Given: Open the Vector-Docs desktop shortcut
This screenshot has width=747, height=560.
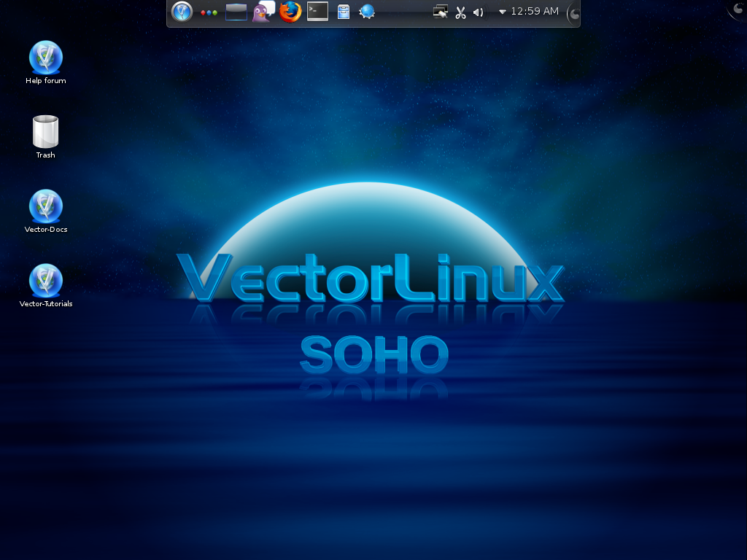Looking at the screenshot, I should pyautogui.click(x=45, y=206).
